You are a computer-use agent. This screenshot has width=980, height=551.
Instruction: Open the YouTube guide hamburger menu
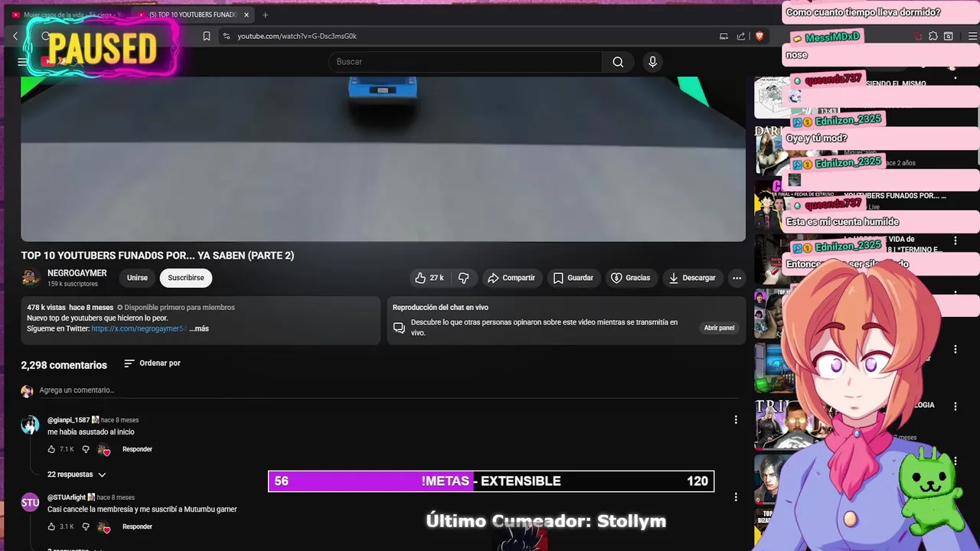[23, 62]
